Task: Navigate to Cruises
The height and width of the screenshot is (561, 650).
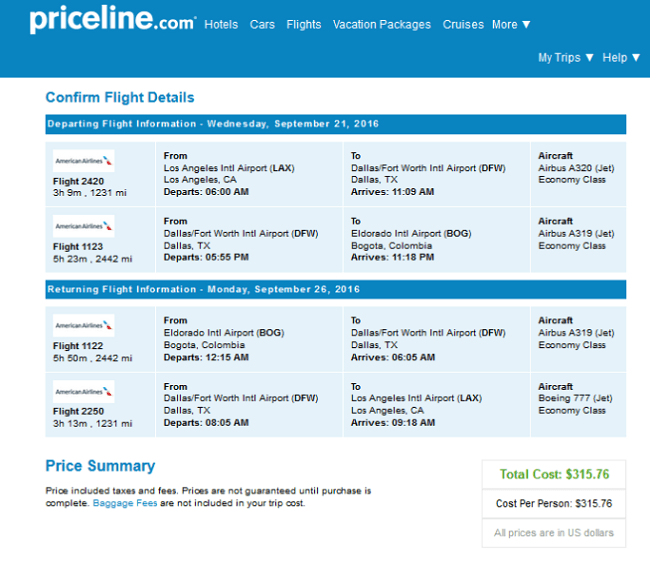Action: pos(463,24)
